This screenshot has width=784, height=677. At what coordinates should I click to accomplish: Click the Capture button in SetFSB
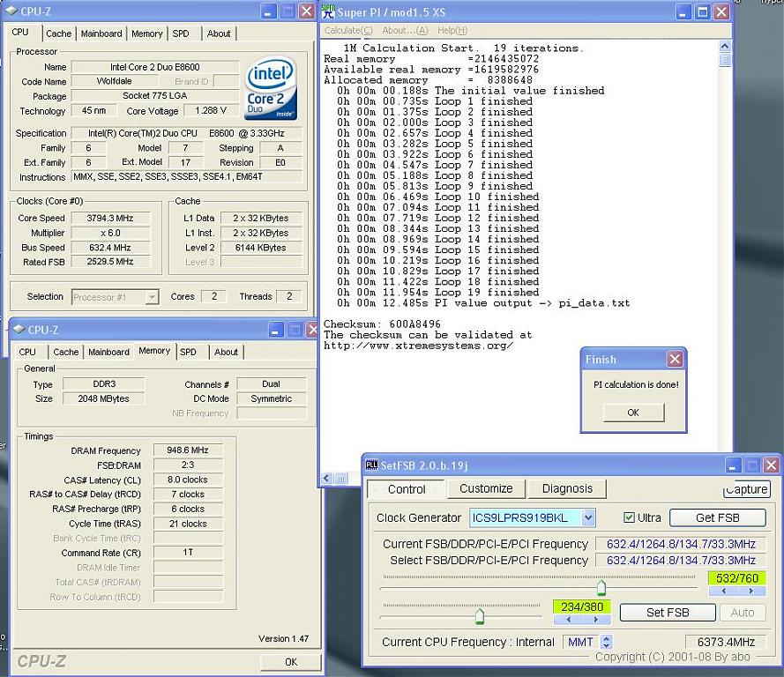point(747,489)
